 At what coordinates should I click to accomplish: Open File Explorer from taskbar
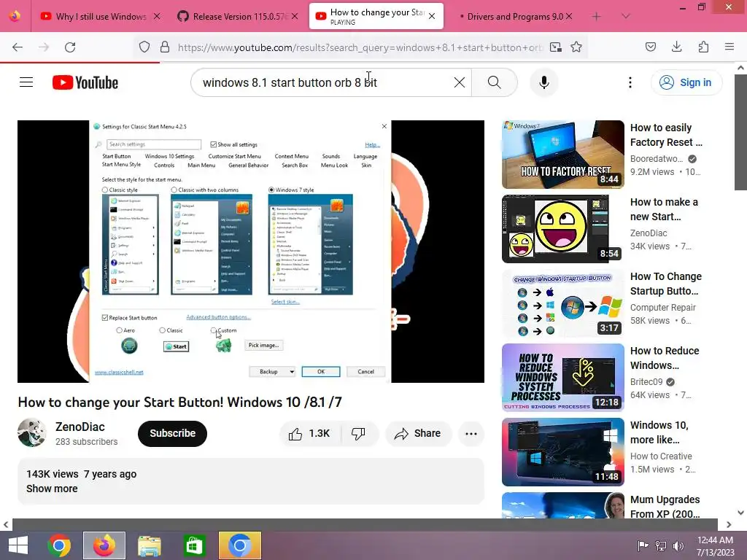pyautogui.click(x=149, y=545)
